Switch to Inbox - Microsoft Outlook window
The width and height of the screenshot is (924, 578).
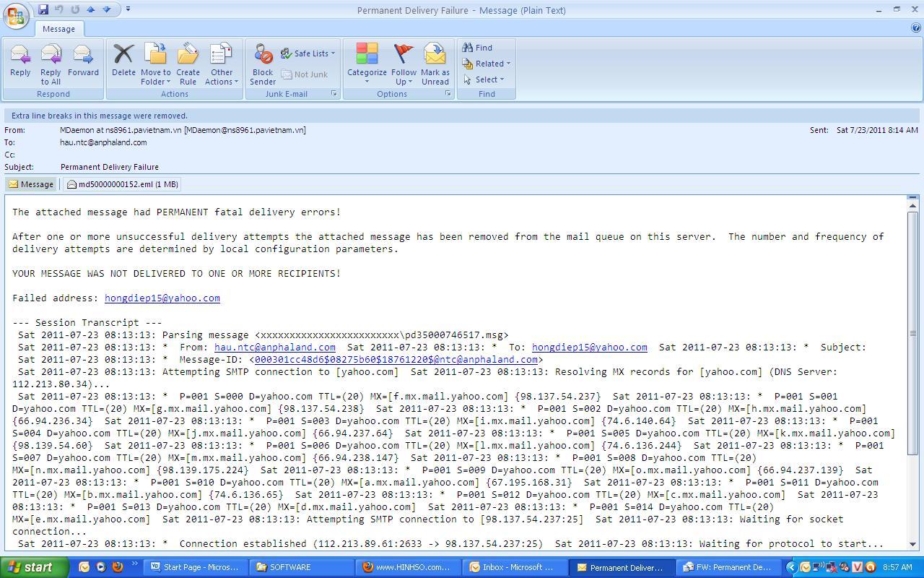coord(515,567)
